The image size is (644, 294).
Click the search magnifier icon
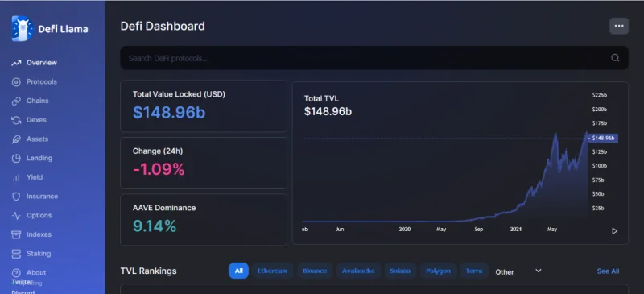coord(615,58)
